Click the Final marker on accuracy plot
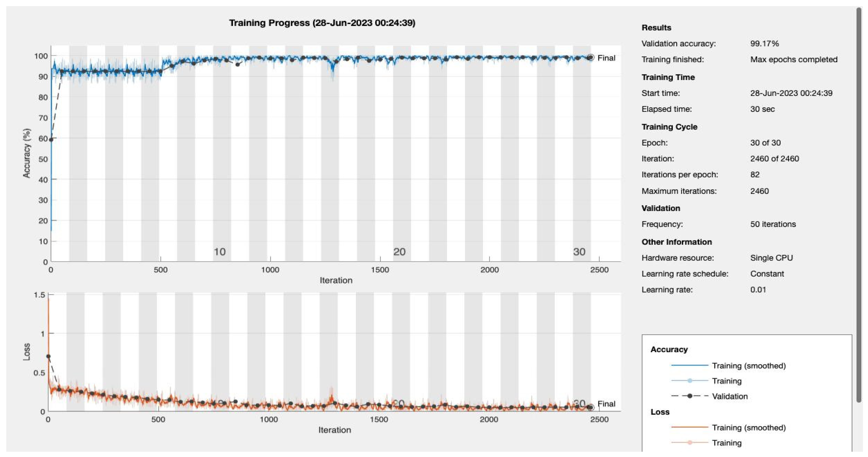868x457 pixels. 590,58
